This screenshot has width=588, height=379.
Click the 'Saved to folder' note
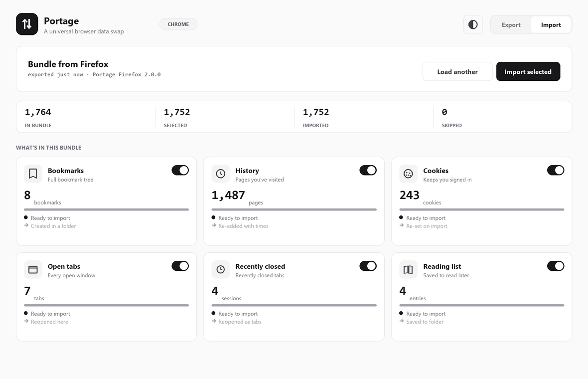point(425,322)
